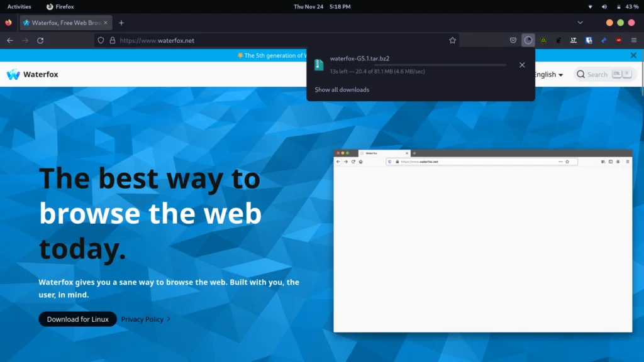
Task: Click the blue arrow extension icon
Action: [x=604, y=40]
